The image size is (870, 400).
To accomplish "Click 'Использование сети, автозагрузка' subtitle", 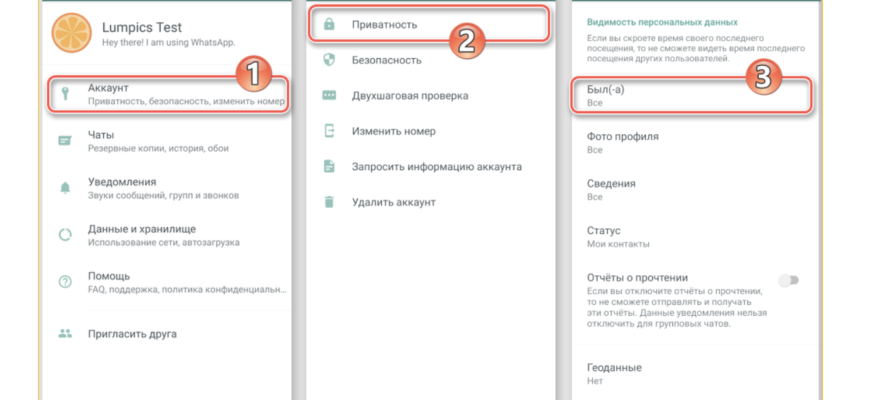I will 164,242.
